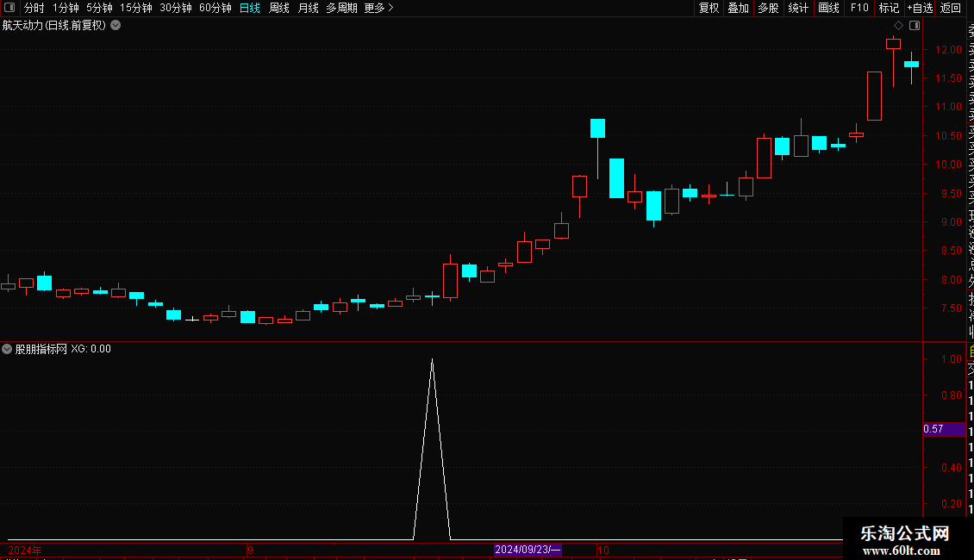Open the 多周期 multi-period view
Screen dimensions: 974x560
click(341, 8)
